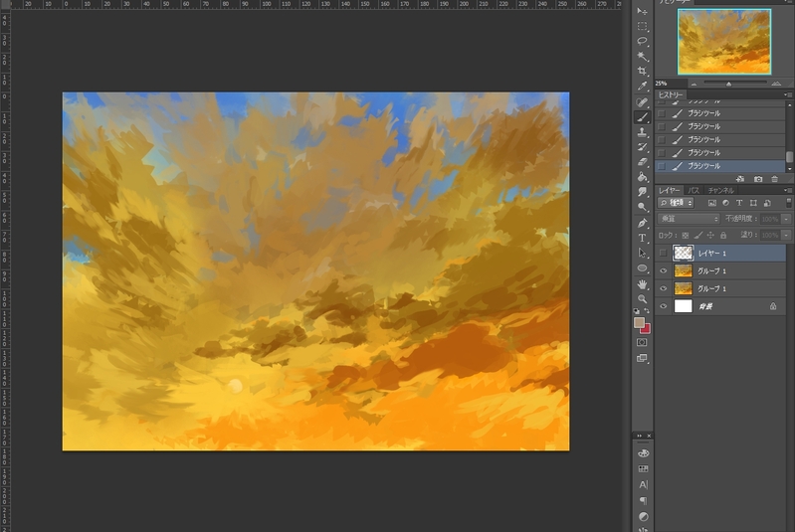Open the layer blend mode dropdown

pos(689,219)
